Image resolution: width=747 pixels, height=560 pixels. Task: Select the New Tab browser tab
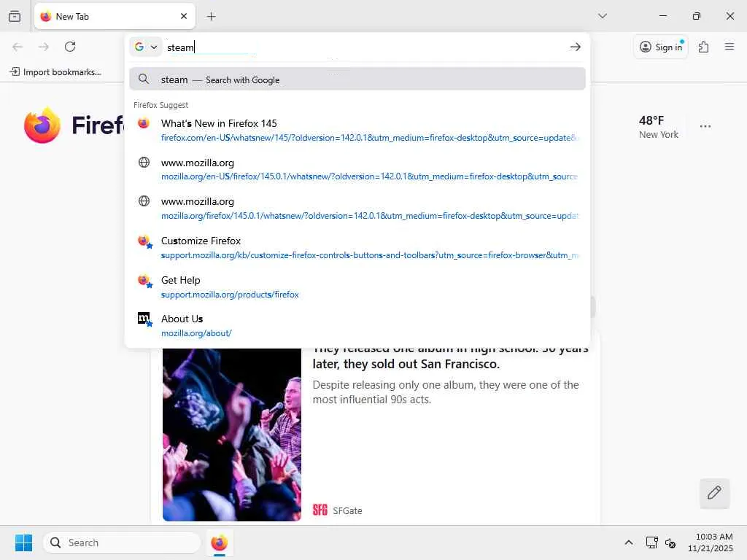pos(115,16)
